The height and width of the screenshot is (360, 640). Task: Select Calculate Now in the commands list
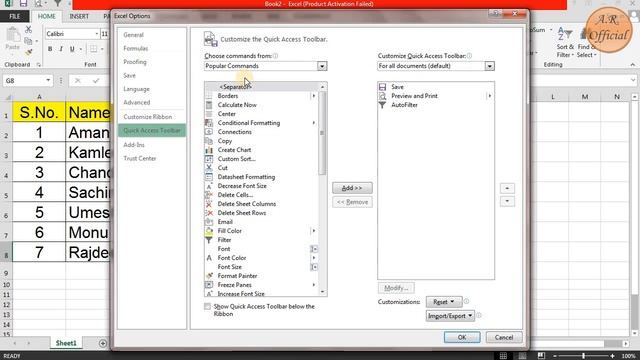tap(261, 105)
